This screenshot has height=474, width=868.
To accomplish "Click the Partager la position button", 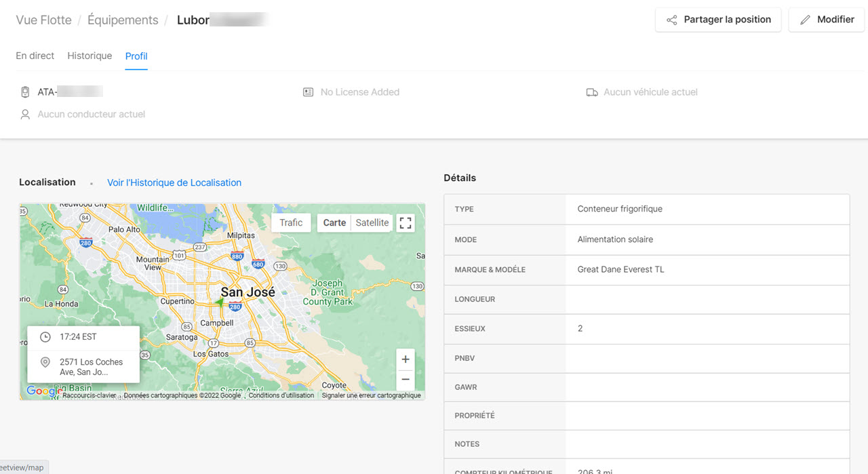I will [x=718, y=20].
